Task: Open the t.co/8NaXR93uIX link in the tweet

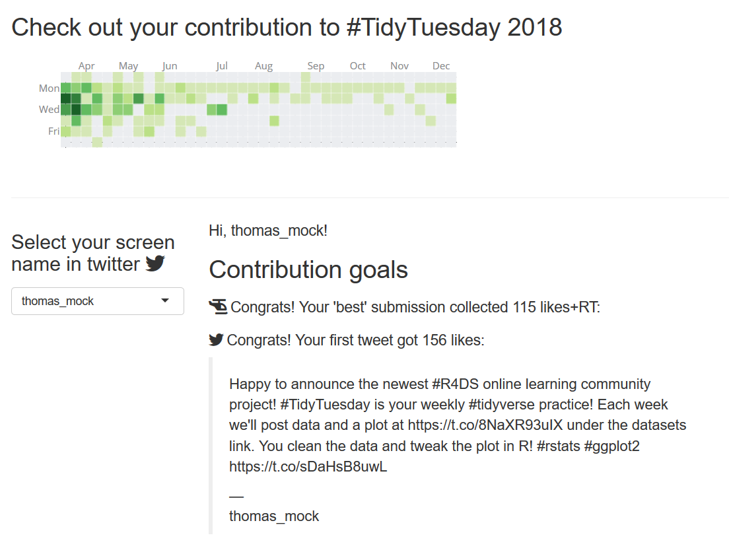Action: coord(485,425)
